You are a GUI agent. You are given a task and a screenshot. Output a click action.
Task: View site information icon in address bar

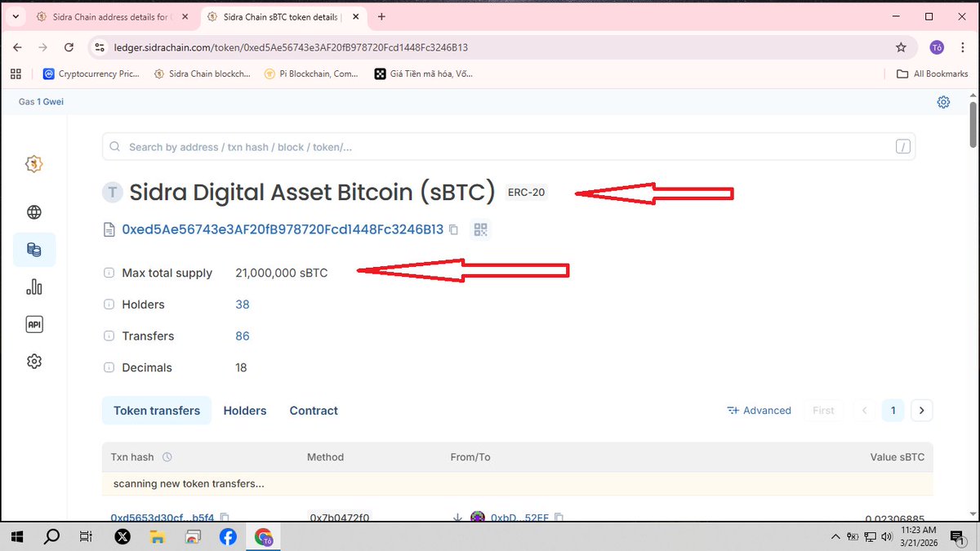[100, 47]
